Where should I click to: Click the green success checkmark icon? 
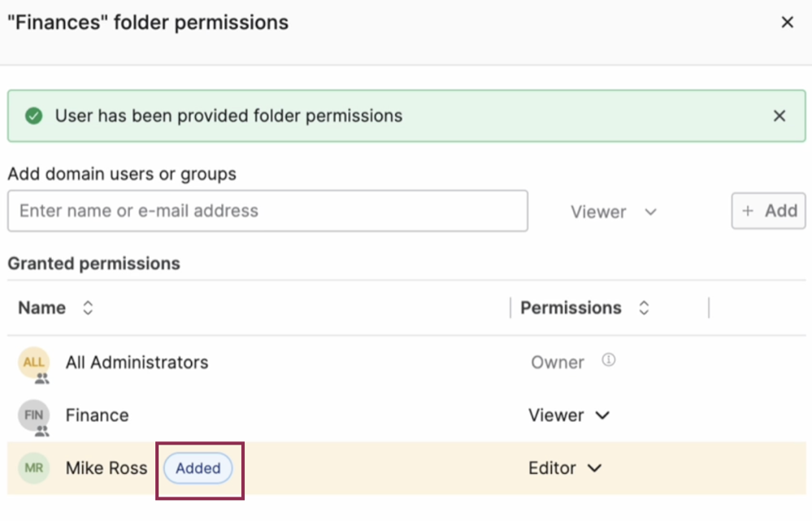coord(33,115)
